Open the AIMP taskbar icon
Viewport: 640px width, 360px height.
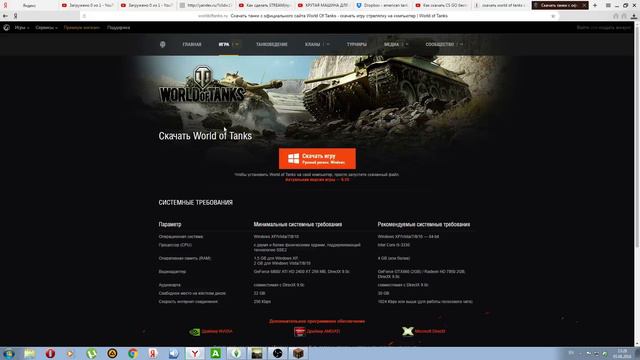tap(112, 353)
